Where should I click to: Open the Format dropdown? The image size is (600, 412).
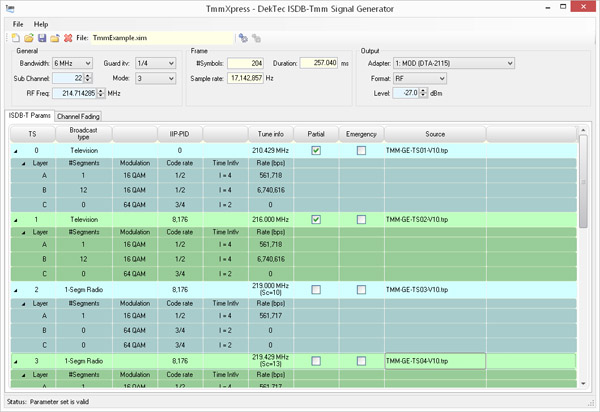click(420, 78)
